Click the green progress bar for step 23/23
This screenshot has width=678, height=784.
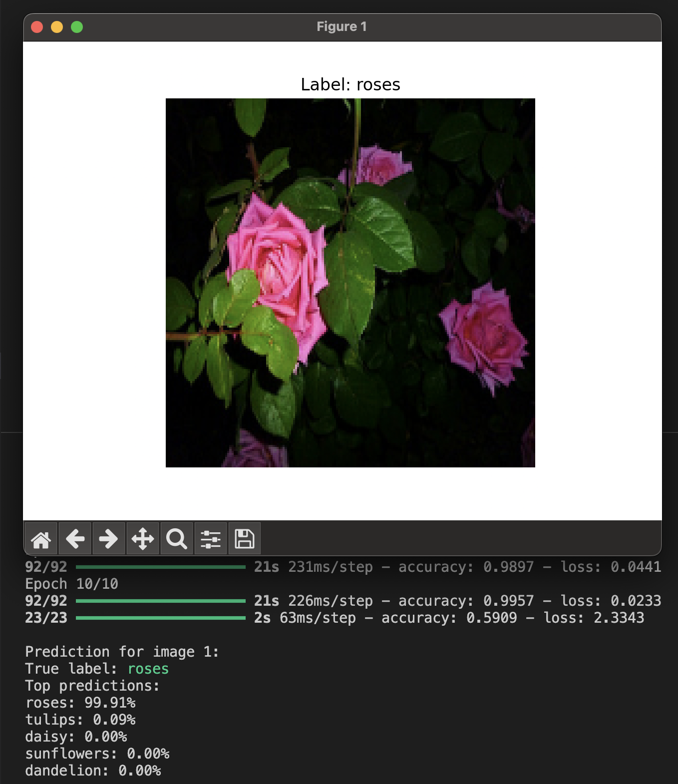(161, 618)
